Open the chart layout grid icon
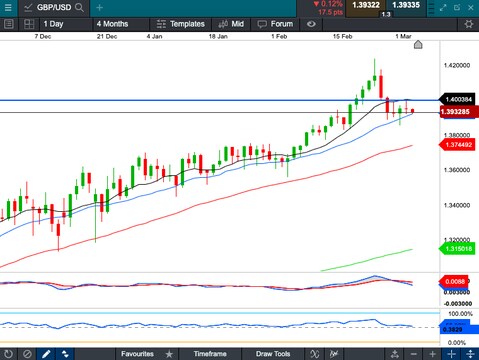The height and width of the screenshot is (360, 479). pos(29,24)
